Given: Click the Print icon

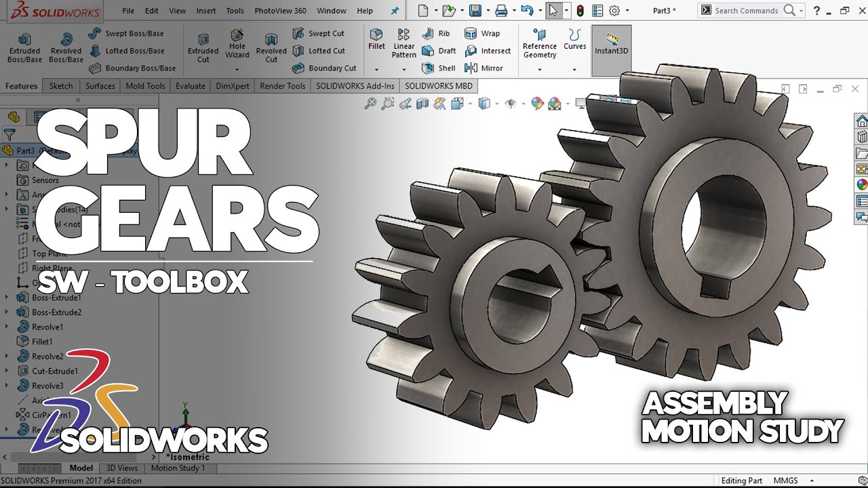Looking at the screenshot, I should 501,11.
